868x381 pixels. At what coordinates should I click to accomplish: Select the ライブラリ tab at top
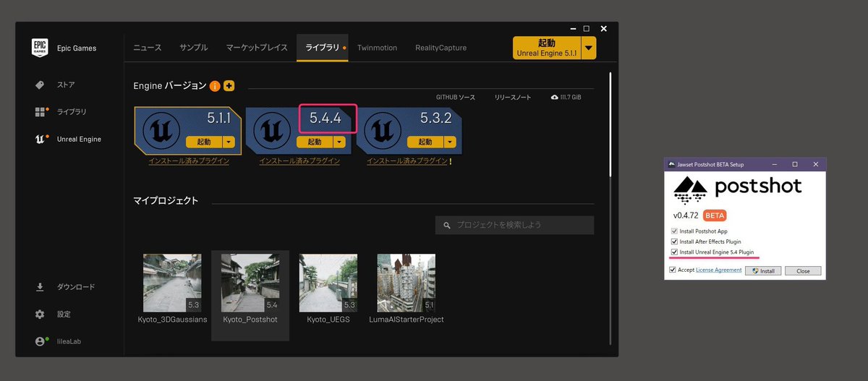point(323,48)
